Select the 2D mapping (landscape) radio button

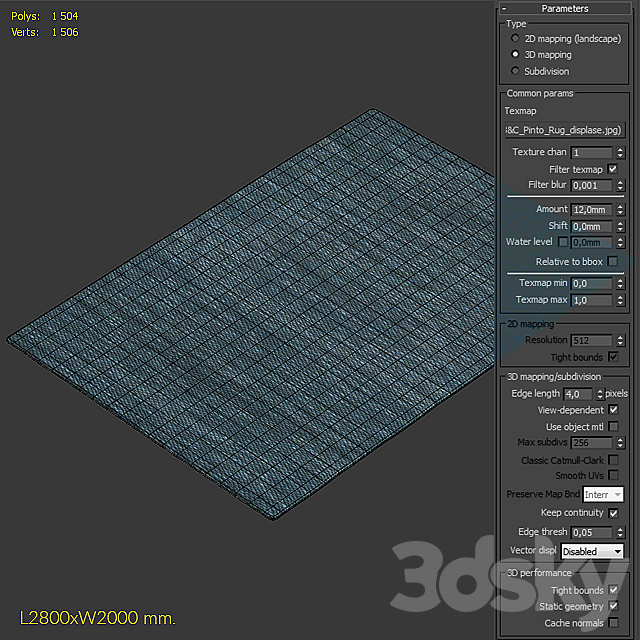tap(515, 38)
